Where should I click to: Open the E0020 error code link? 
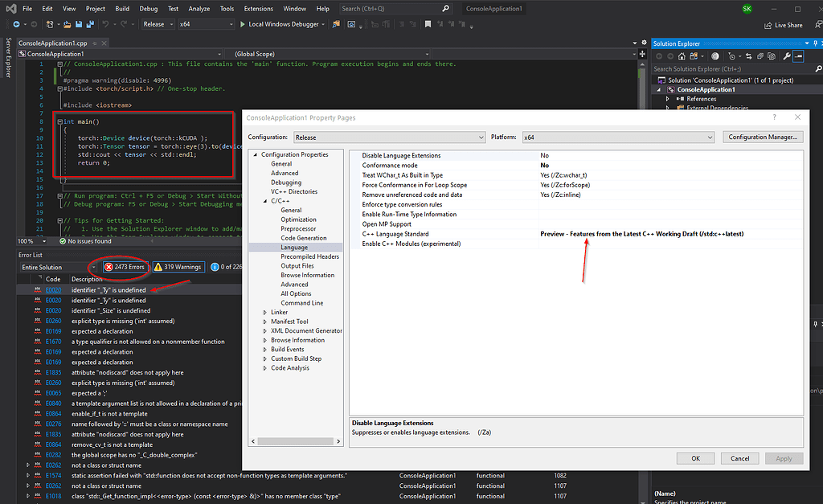coord(53,289)
